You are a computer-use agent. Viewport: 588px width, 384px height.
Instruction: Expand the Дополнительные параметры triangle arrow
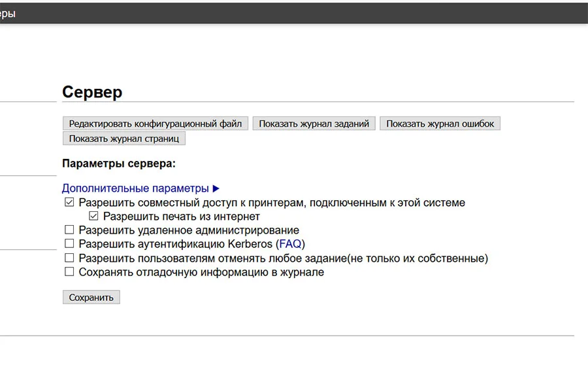point(216,188)
